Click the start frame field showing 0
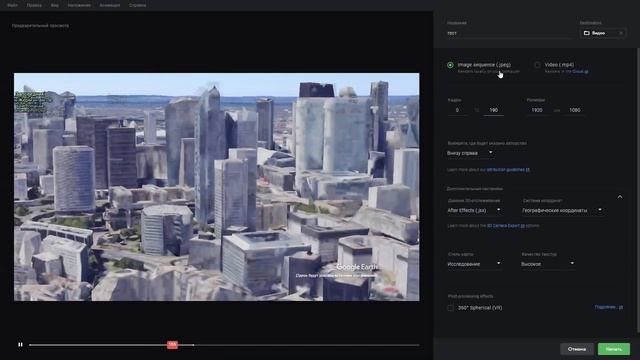640x360 pixels. pos(457,110)
